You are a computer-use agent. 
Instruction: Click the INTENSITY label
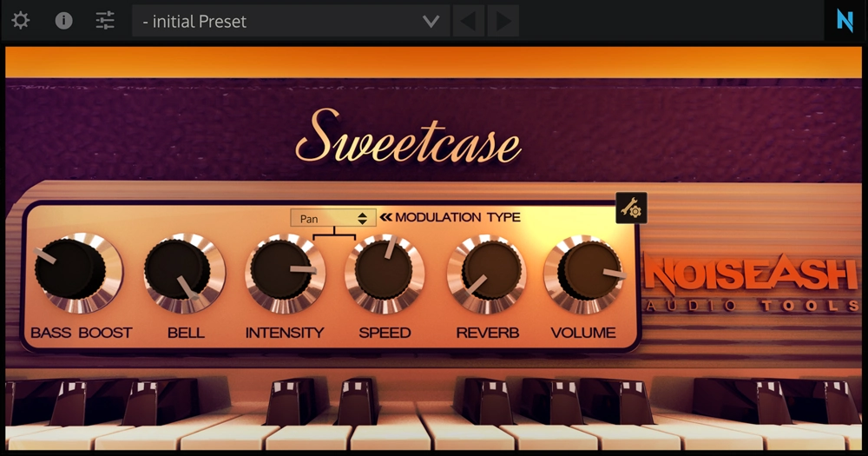click(285, 333)
